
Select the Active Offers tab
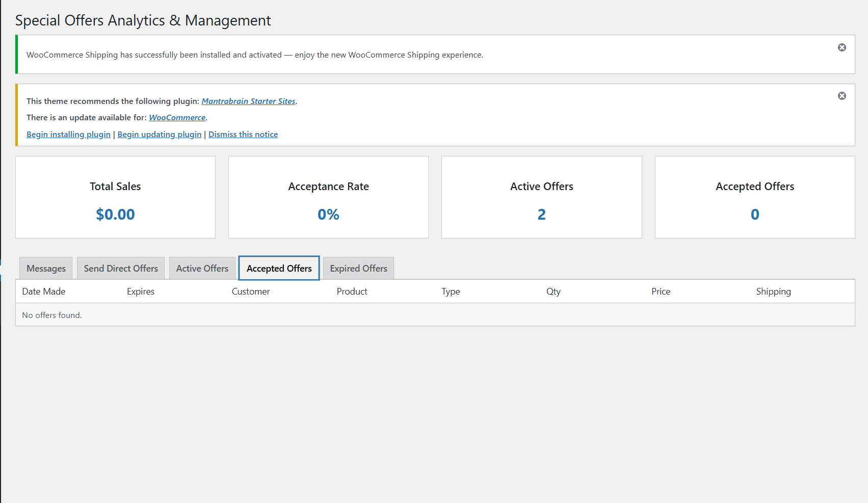tap(202, 268)
